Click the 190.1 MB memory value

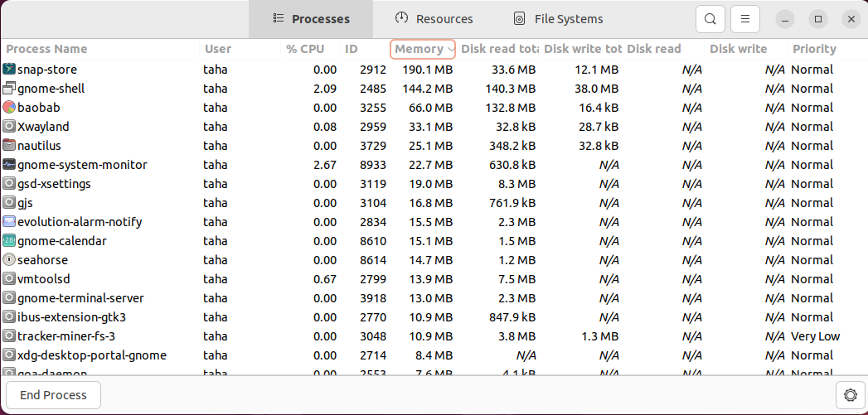click(x=427, y=70)
